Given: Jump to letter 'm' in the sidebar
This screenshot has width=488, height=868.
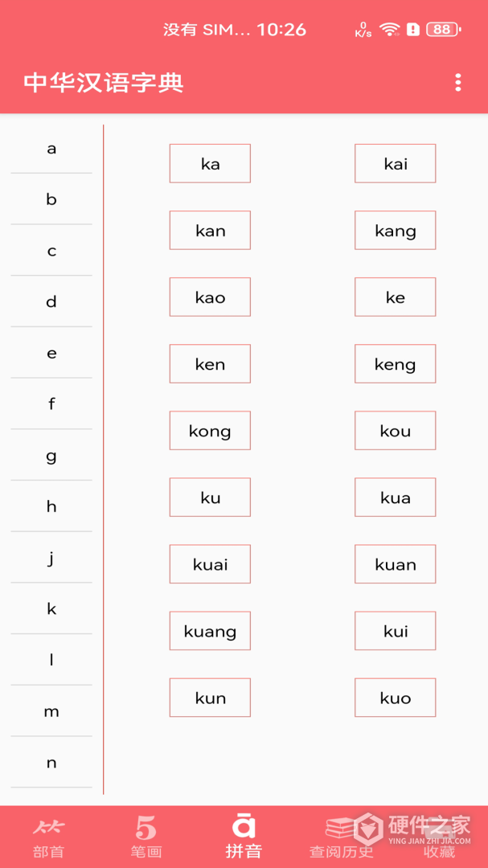Looking at the screenshot, I should pos(51,710).
